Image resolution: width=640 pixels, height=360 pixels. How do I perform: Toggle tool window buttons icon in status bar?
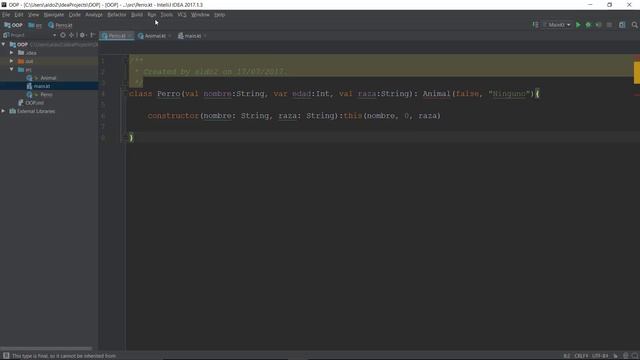[x=6, y=356]
